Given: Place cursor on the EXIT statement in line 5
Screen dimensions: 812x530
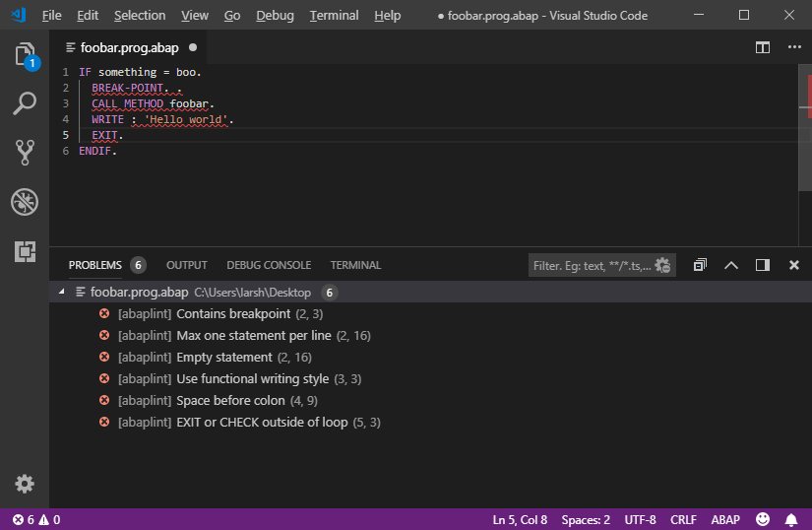Looking at the screenshot, I should coord(104,135).
